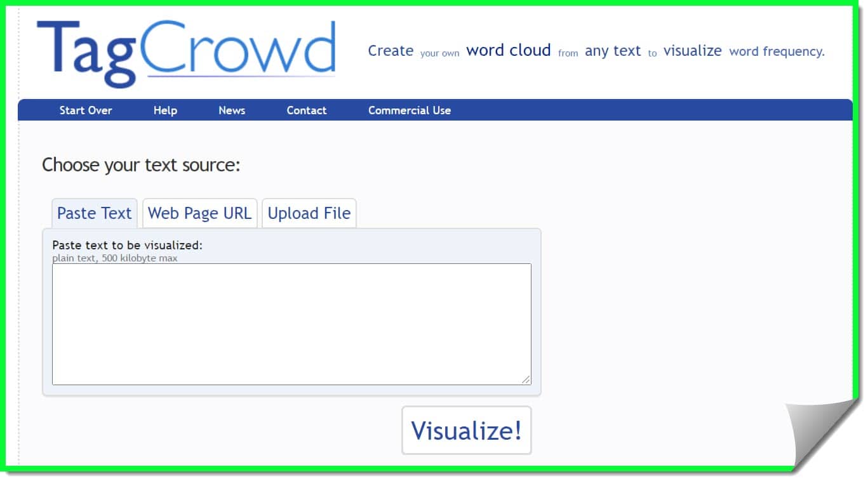Click the TagCrowd logo
Image resolution: width=868 pixels, height=481 pixels.
186,53
